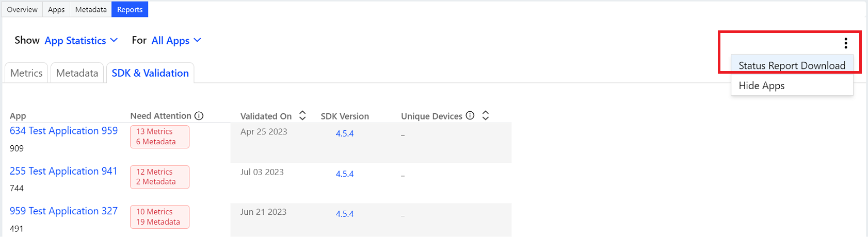Click the 13 Metrics 6 Metadata badge
Viewport: 868px width, 239px height.
click(x=159, y=136)
